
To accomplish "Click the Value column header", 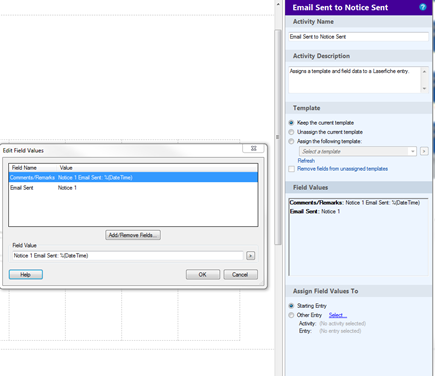I will click(x=157, y=168).
